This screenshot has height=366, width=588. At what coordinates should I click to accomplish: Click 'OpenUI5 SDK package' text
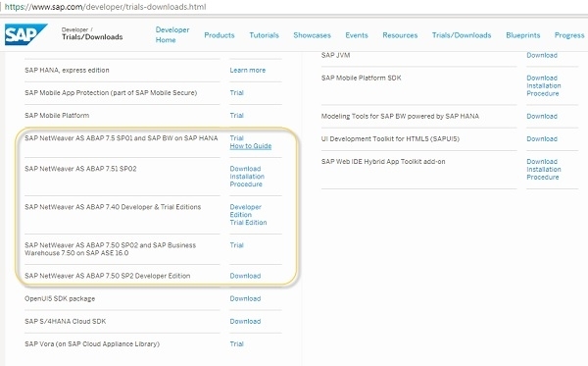pos(60,299)
